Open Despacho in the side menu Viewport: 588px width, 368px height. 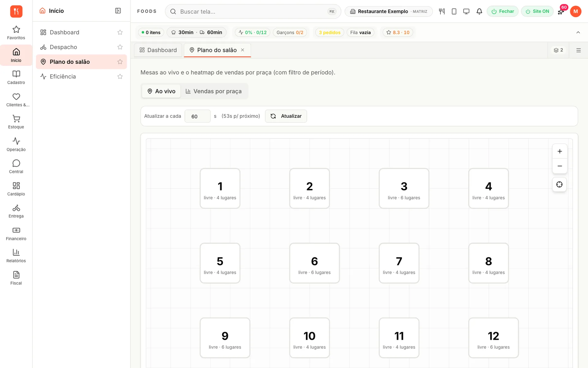coord(81,47)
